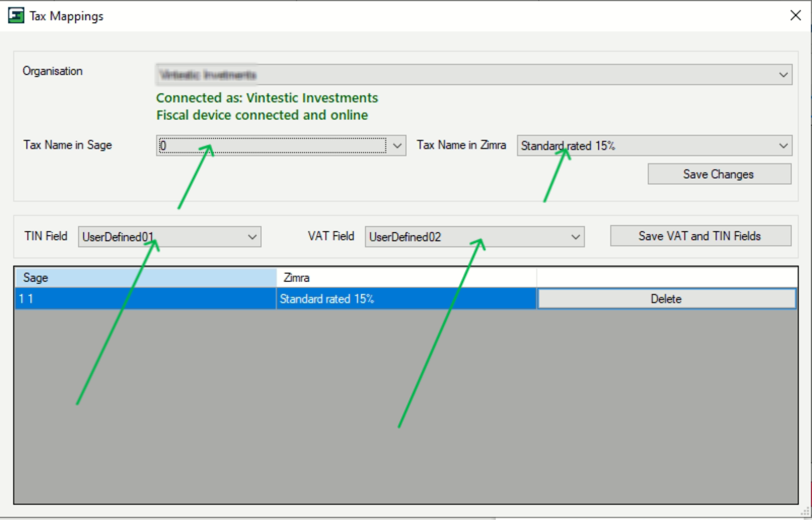Select the 'Standard rated 15%' table cell
The width and height of the screenshot is (812, 520).
406,299
